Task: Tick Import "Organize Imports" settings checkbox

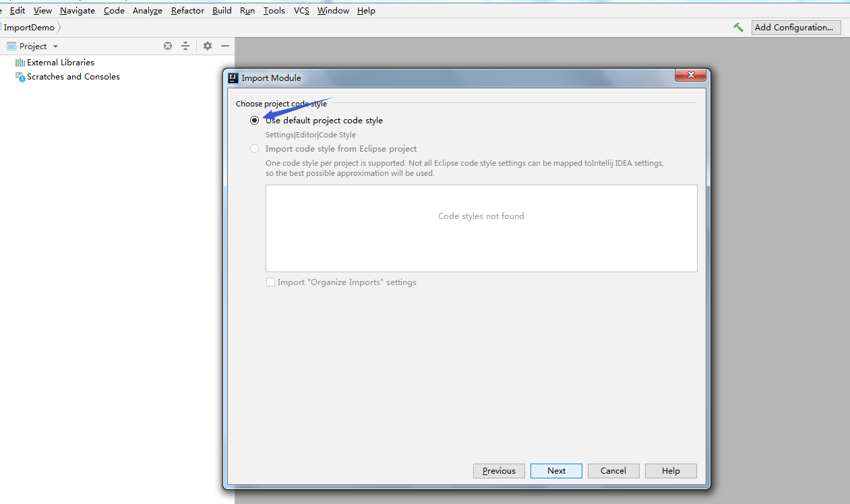Action: (x=270, y=282)
